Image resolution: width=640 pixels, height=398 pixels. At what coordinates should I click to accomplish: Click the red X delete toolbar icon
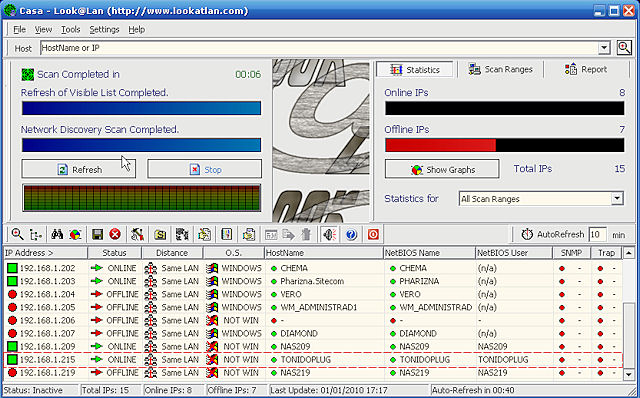point(115,234)
